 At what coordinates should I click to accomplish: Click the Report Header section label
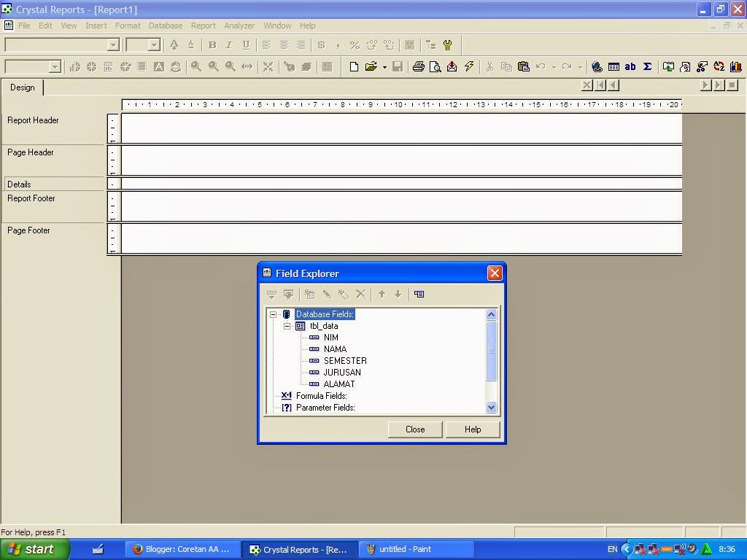click(x=33, y=120)
